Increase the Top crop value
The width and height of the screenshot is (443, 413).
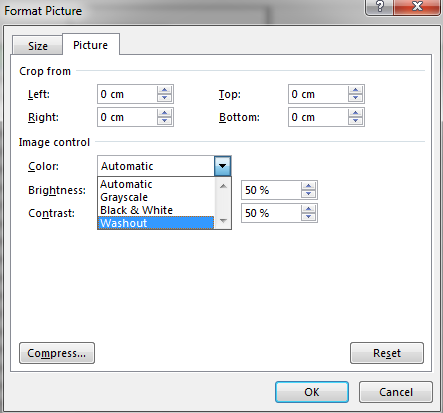[x=355, y=90]
